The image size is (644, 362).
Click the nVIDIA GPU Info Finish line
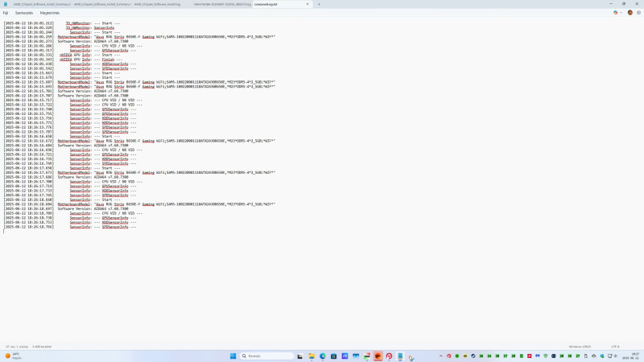63,60
